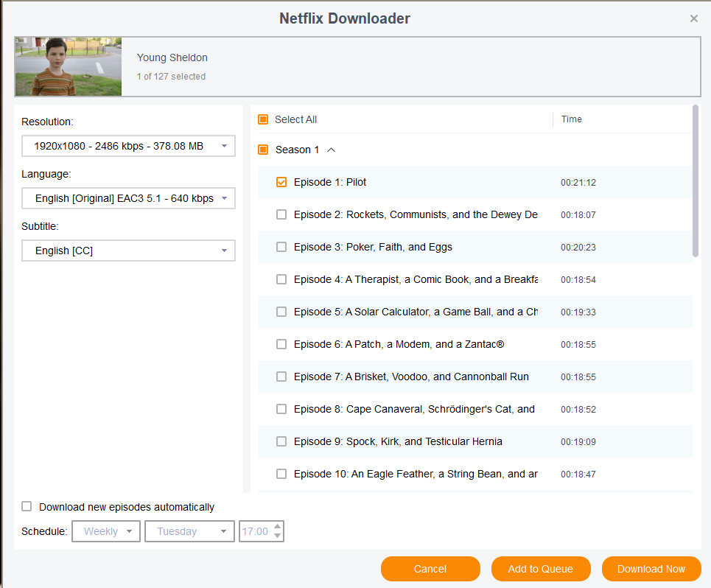Open the Resolution dropdown 1920x1080
This screenshot has width=711, height=588.
coord(128,146)
